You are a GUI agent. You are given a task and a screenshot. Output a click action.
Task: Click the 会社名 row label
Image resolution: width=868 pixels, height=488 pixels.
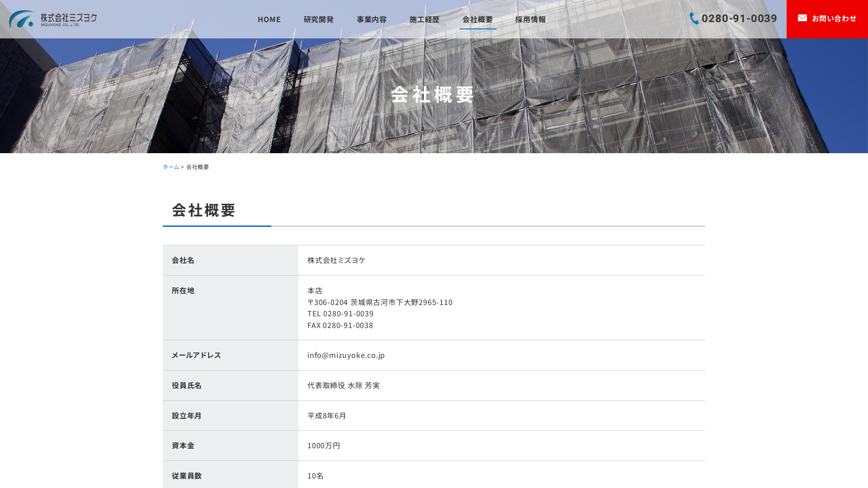pos(183,260)
